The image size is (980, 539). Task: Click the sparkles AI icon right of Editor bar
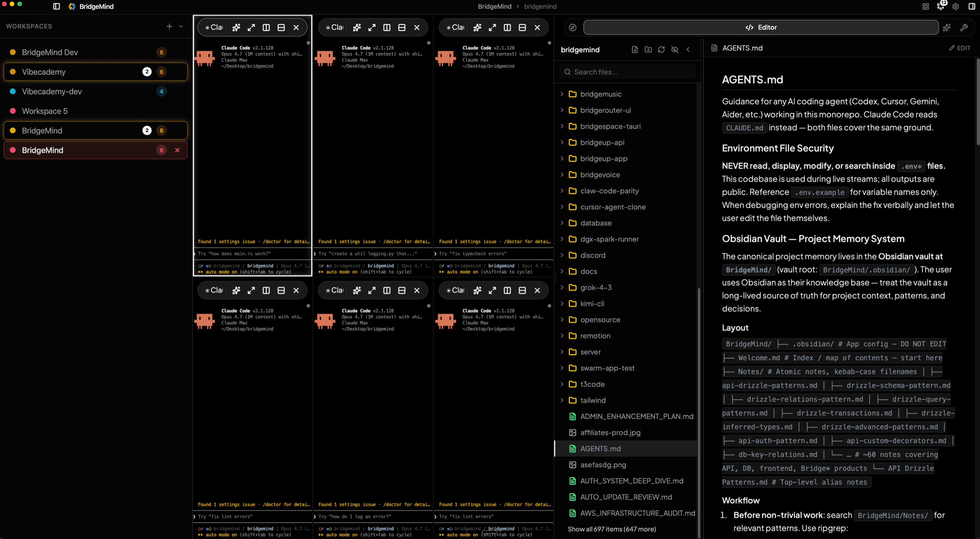click(x=947, y=28)
